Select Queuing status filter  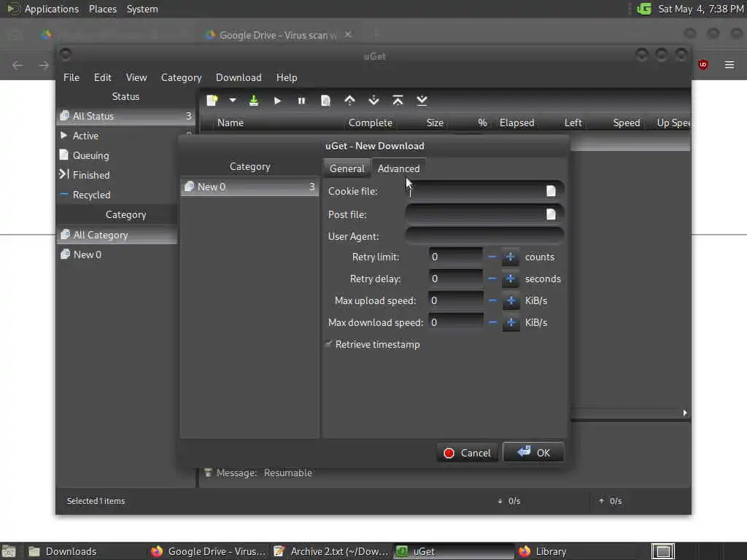coord(125,155)
